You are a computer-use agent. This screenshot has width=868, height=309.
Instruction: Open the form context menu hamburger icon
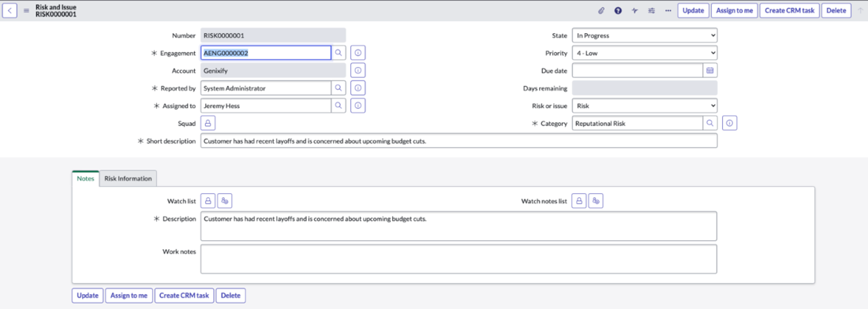(26, 10)
